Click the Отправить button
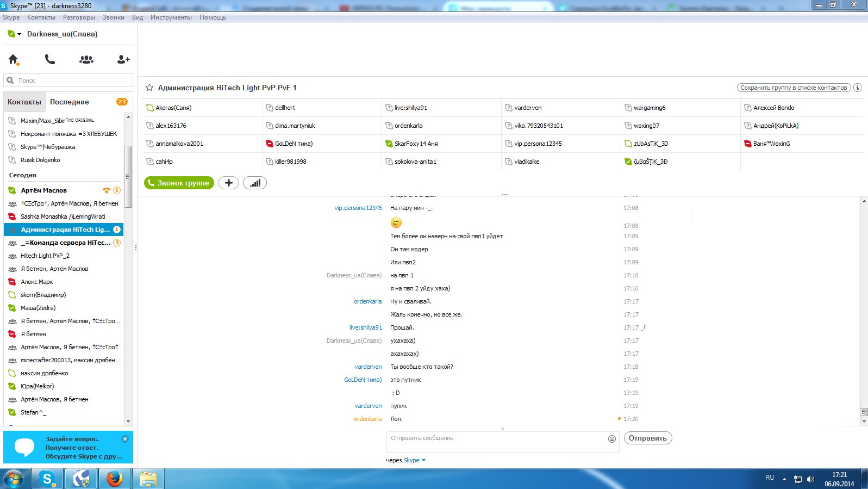The width and height of the screenshot is (868, 489). coord(648,438)
